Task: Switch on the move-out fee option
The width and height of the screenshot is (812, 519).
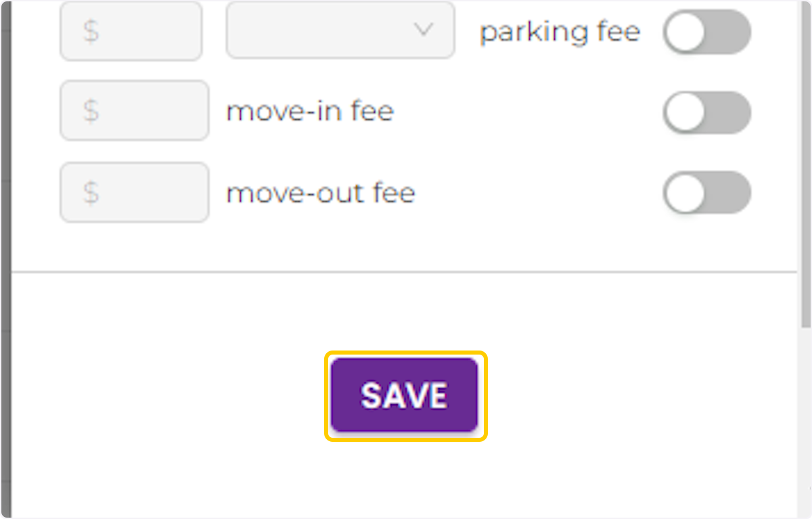Action: [x=706, y=193]
